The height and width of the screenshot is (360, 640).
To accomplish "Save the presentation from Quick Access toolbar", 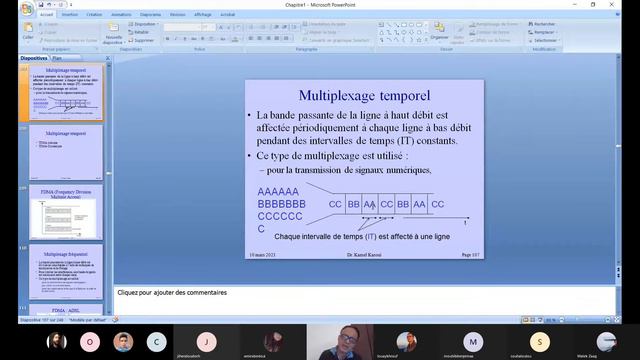I will point(41,5).
